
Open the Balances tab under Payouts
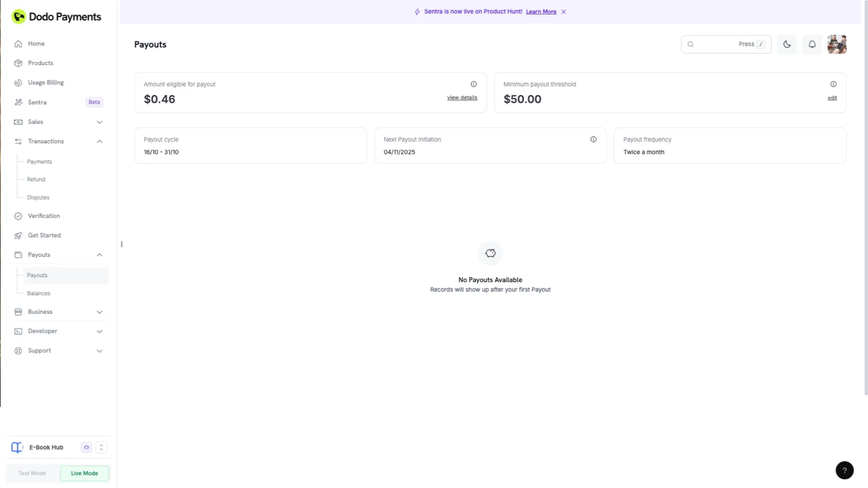[39, 293]
